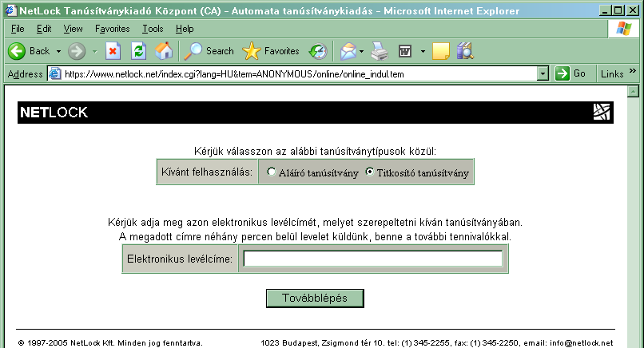Open the Forward history dropdown arrow
The width and height of the screenshot is (644, 348).
pos(95,51)
